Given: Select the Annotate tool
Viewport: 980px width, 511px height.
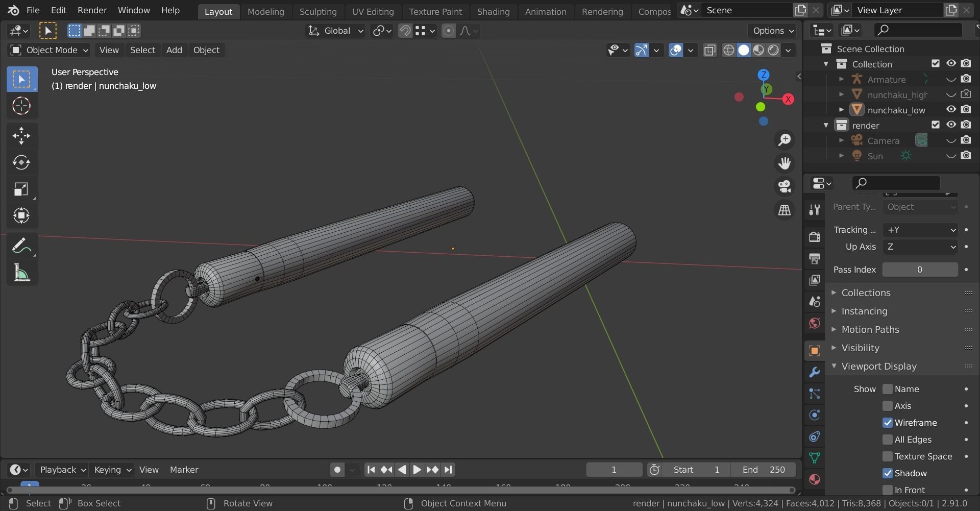Looking at the screenshot, I should pos(21,246).
